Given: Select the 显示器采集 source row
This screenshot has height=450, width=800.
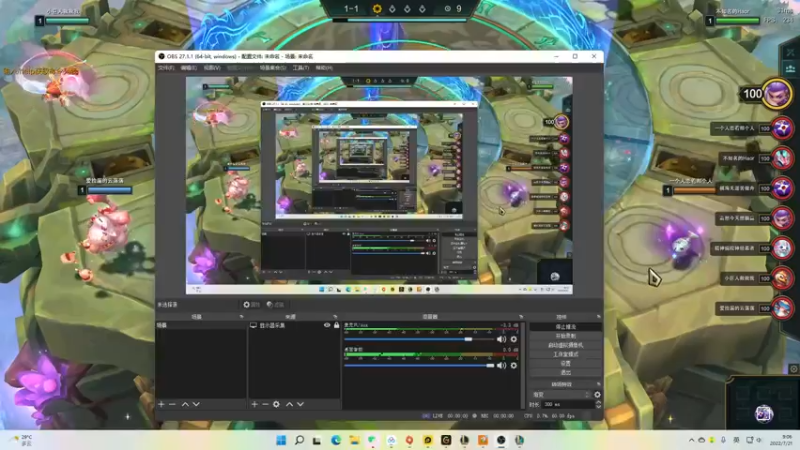Looking at the screenshot, I should click(294, 325).
